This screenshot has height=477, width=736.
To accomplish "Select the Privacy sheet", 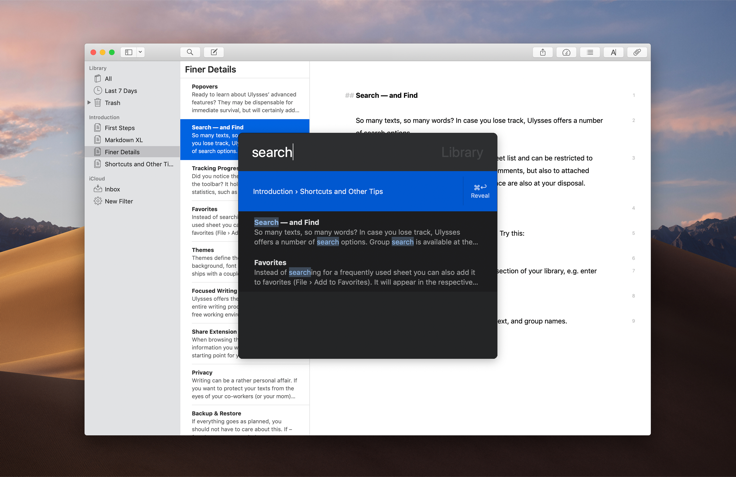I will click(245, 385).
